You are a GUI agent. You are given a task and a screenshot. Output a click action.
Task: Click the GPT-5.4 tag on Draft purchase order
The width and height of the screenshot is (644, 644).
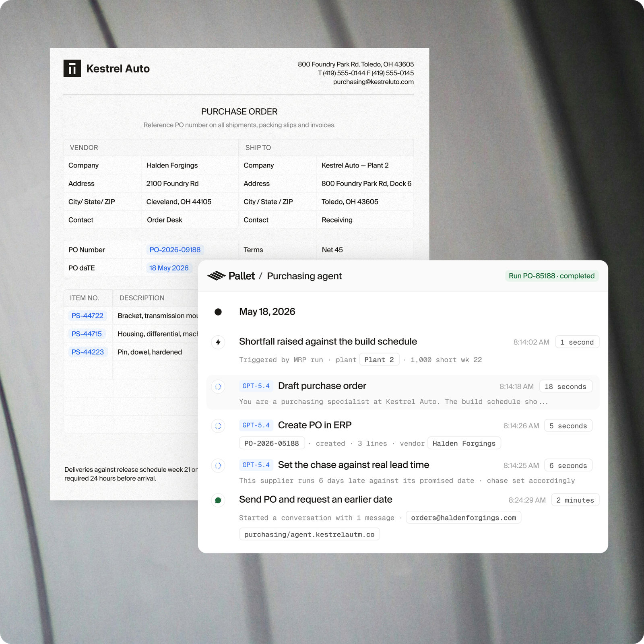click(x=256, y=386)
